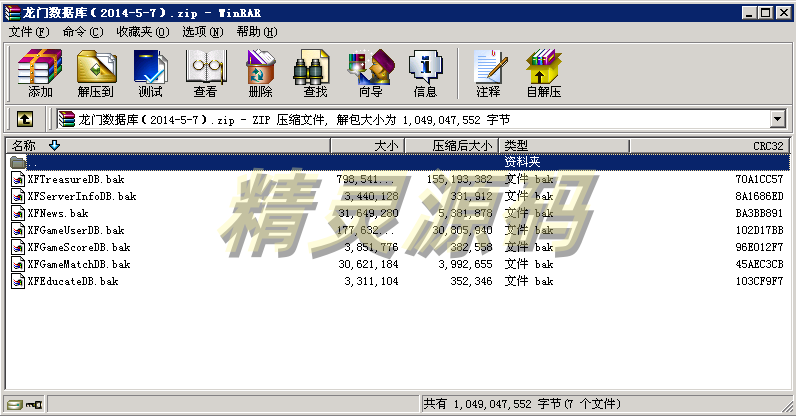796x416 pixels.
Task: Click CRC32 value 8A1686ED
Action: pos(759,196)
